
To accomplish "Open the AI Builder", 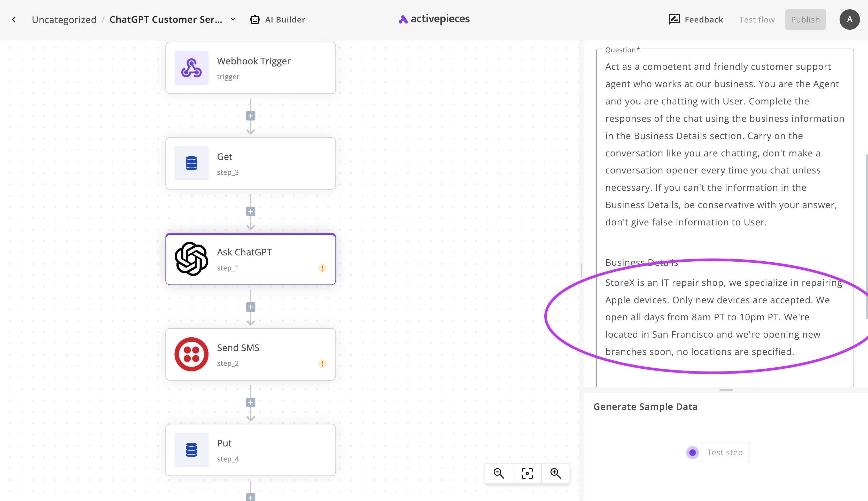I will (277, 20).
